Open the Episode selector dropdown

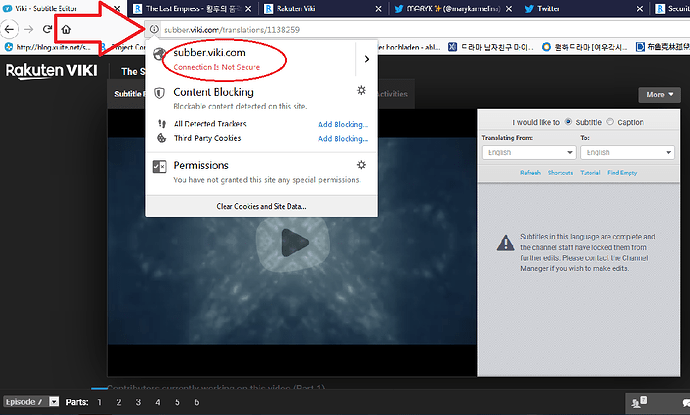pyautogui.click(x=31, y=401)
